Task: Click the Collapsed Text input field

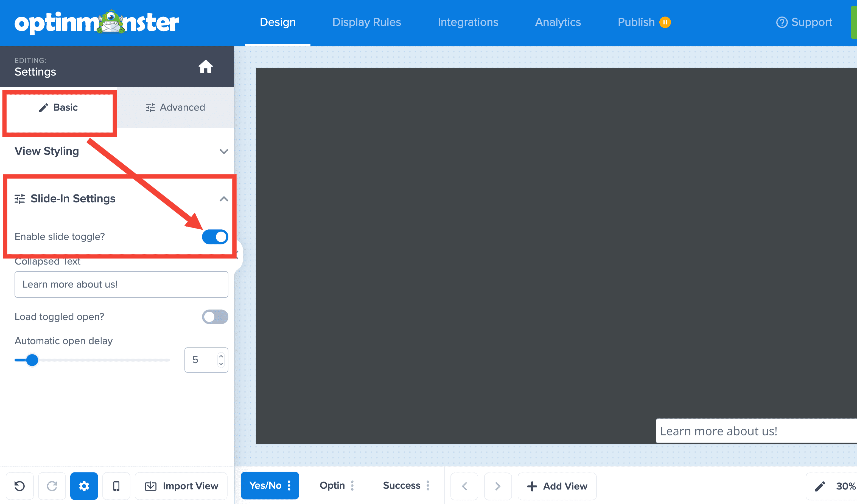Action: 121,285
